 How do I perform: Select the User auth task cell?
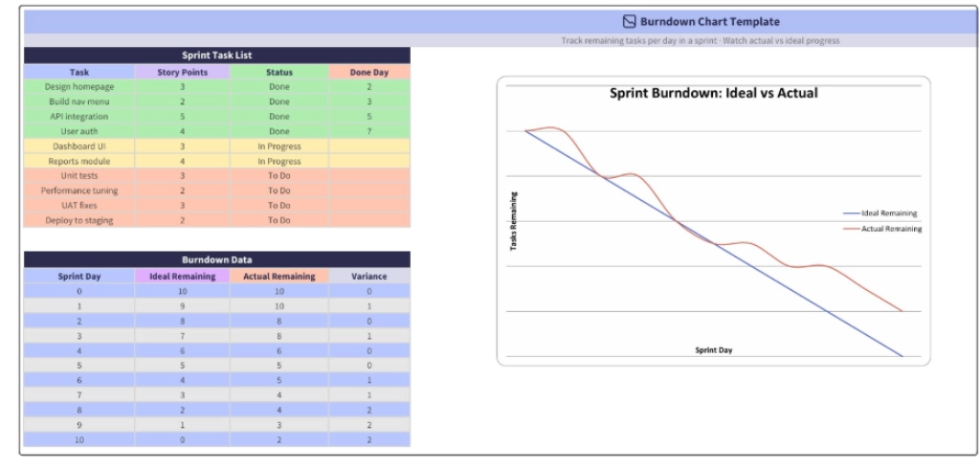pyautogui.click(x=79, y=131)
